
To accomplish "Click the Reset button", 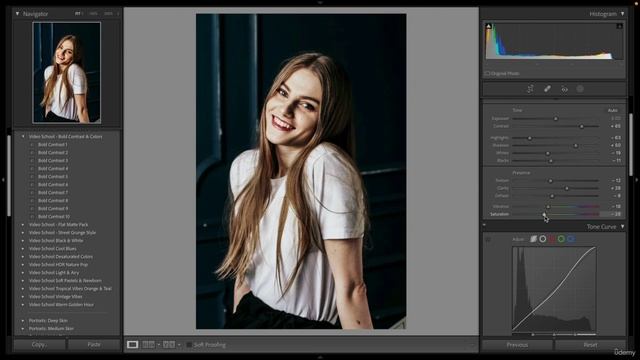I will [590, 345].
